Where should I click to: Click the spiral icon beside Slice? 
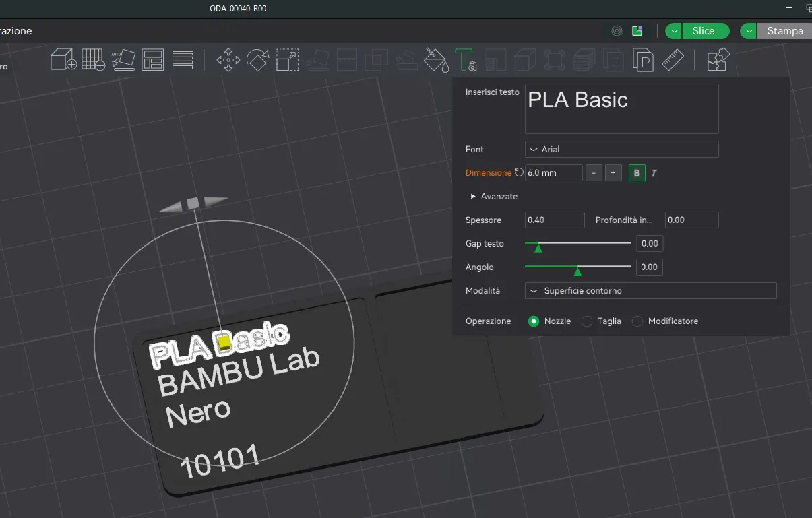(x=617, y=31)
